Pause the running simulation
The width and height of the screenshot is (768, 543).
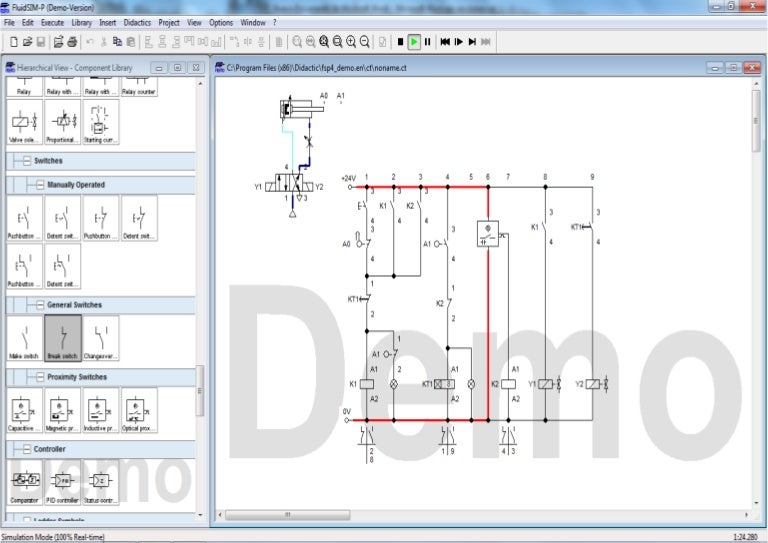(x=428, y=42)
